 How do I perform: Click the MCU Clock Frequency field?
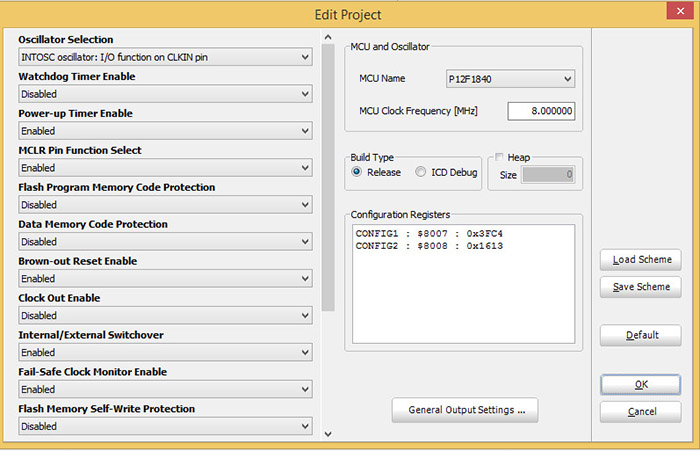541,112
